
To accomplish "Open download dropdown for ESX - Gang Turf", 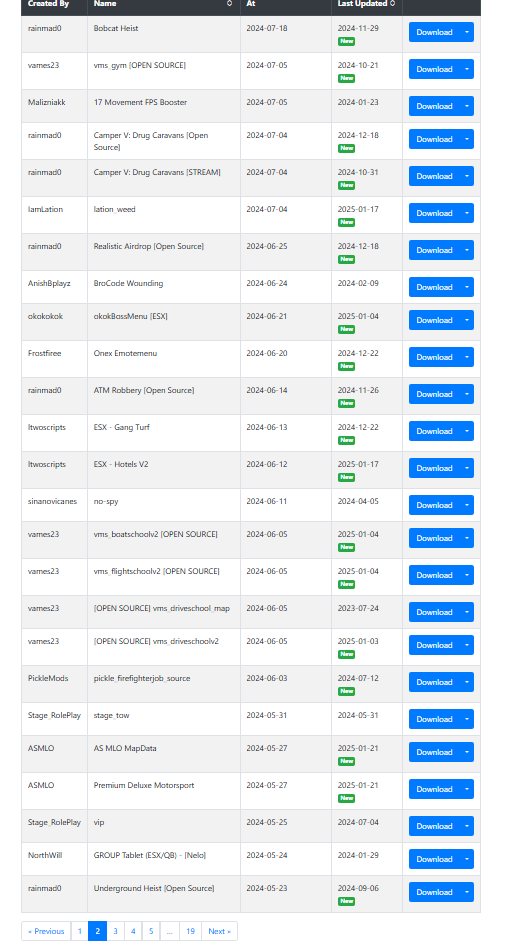I will [x=467, y=431].
